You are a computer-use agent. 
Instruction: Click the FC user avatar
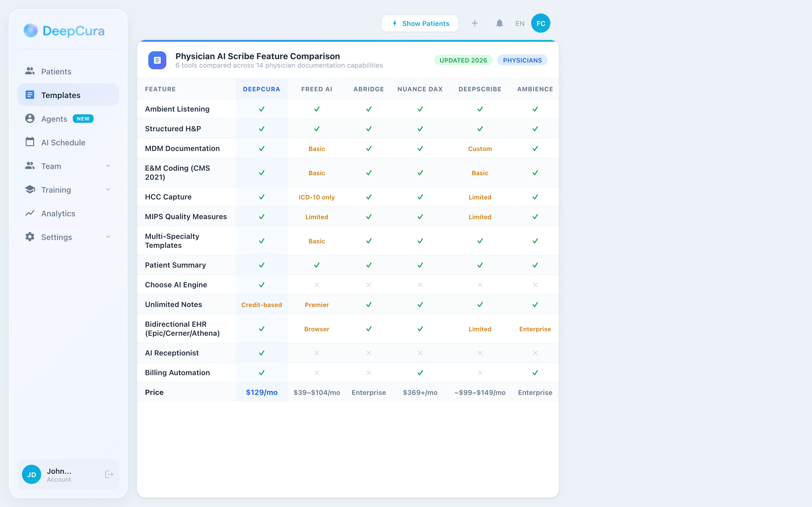(x=540, y=23)
